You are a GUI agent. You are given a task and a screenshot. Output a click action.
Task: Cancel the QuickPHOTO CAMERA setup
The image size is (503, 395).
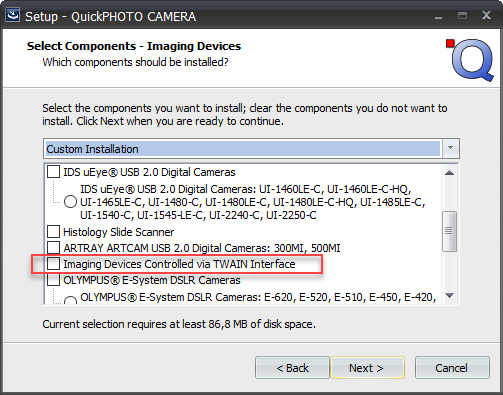click(x=452, y=368)
